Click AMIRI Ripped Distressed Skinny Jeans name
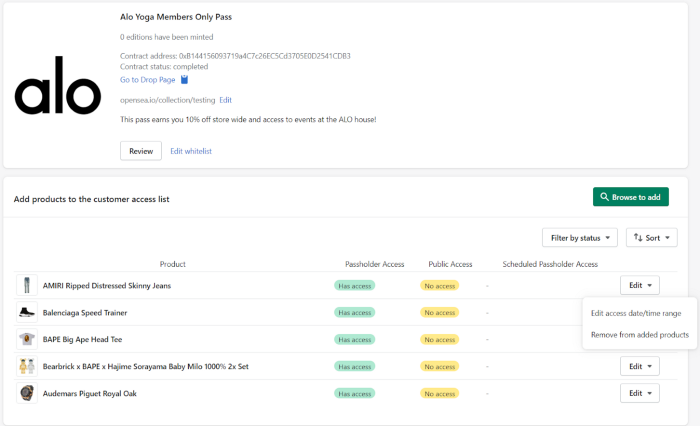Image resolution: width=700 pixels, height=426 pixels. (107, 286)
